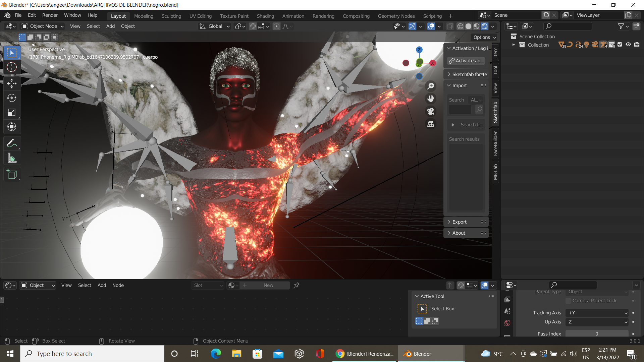
Task: Click the Activate add-on button
Action: point(466,61)
